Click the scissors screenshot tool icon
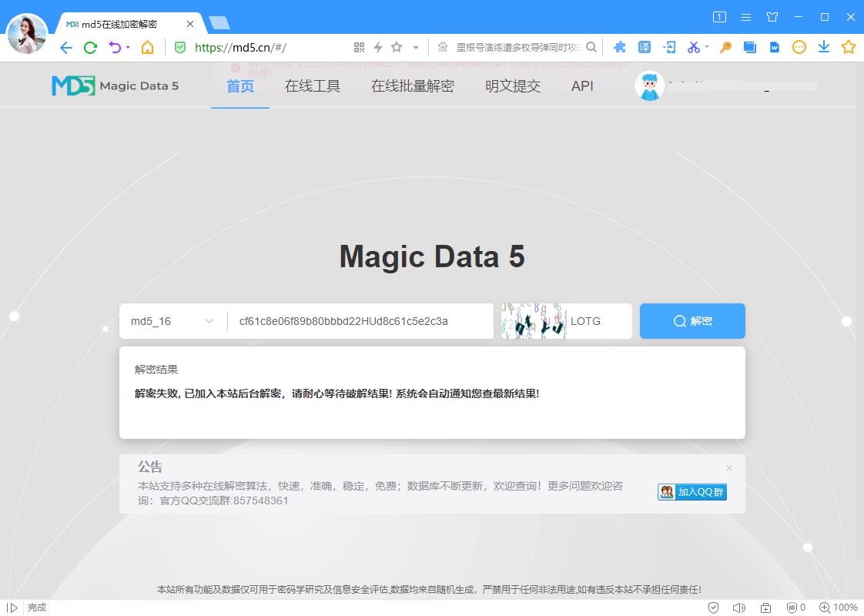The height and width of the screenshot is (616, 864). pos(693,48)
